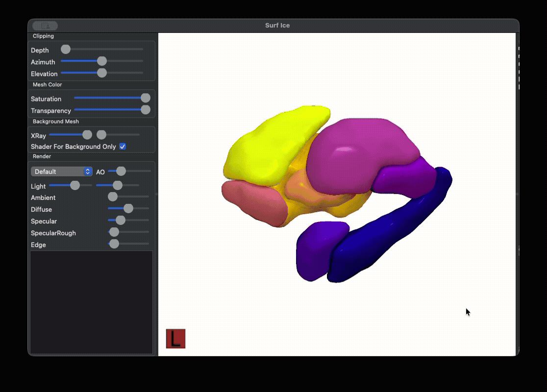Click the Background Mesh section label
547x392 pixels.
(56, 122)
